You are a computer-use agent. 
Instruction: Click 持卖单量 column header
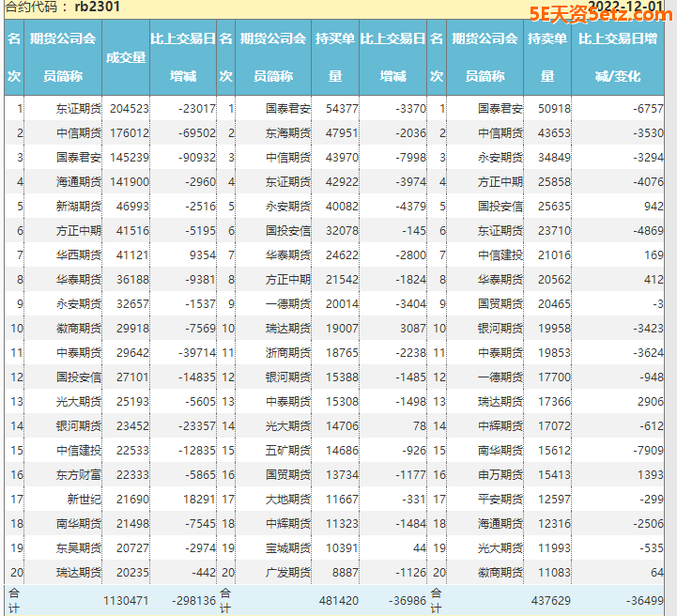pyautogui.click(x=547, y=57)
